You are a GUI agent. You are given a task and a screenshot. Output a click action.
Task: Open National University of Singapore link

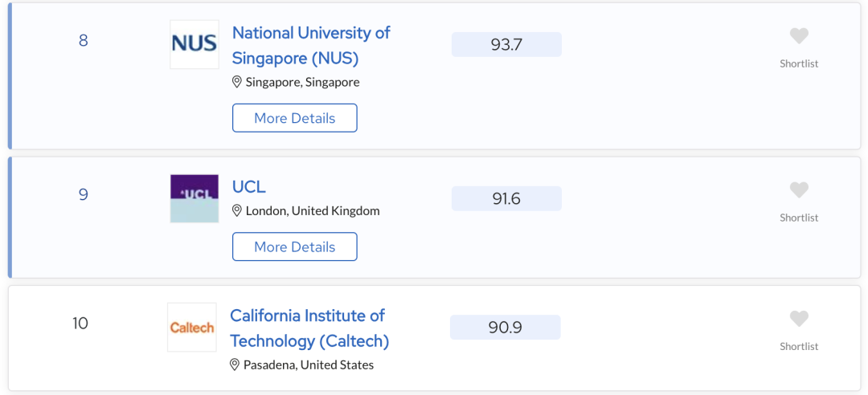[x=311, y=46]
